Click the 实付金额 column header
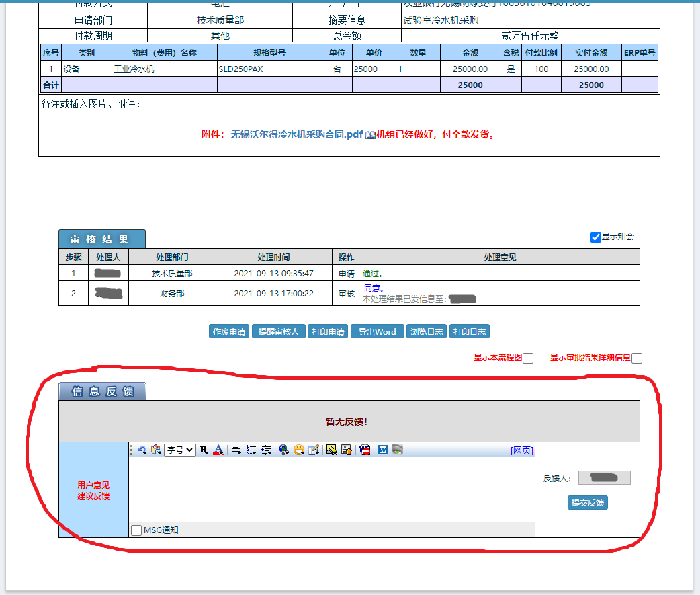The height and width of the screenshot is (595, 700). pos(591,52)
